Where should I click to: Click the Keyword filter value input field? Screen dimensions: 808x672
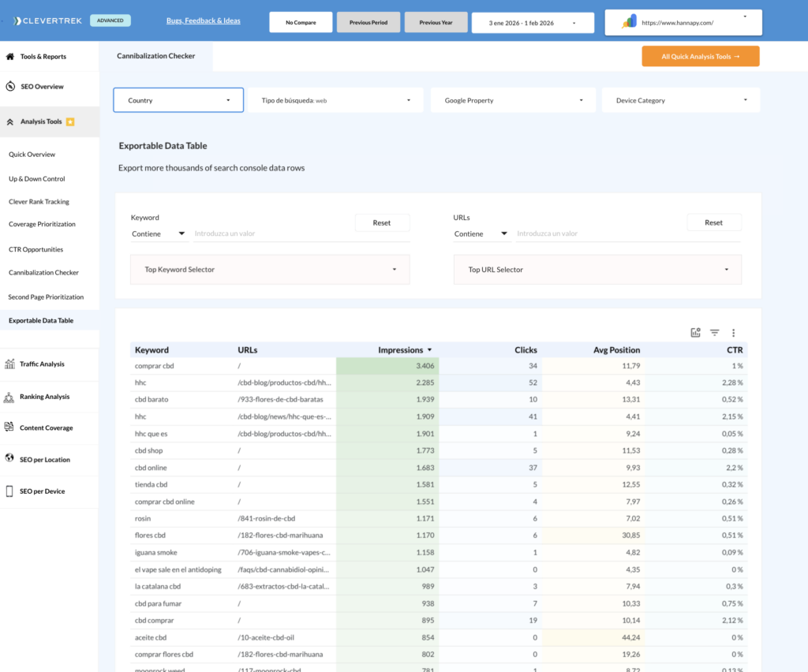coord(301,234)
